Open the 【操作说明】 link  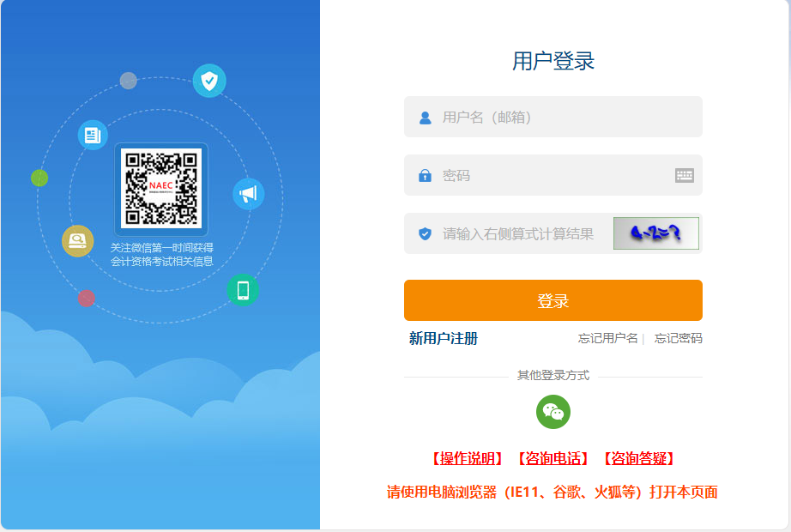(x=467, y=458)
